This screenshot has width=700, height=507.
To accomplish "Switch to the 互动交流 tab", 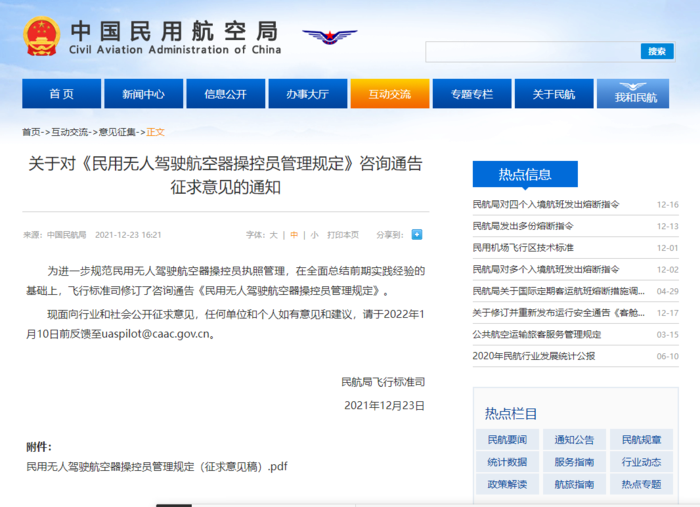I will (389, 94).
